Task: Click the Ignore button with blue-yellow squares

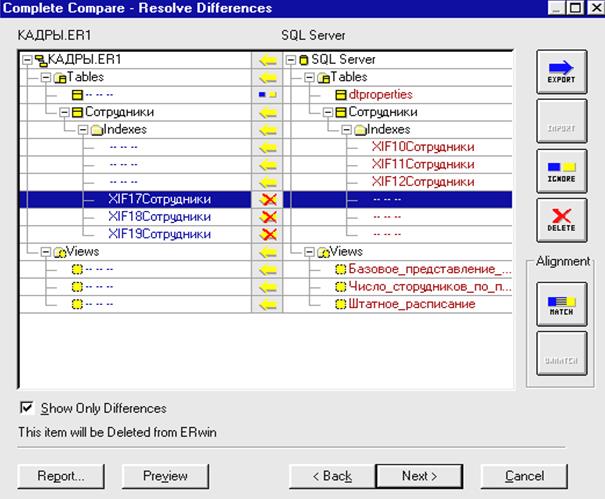Action: tap(562, 171)
